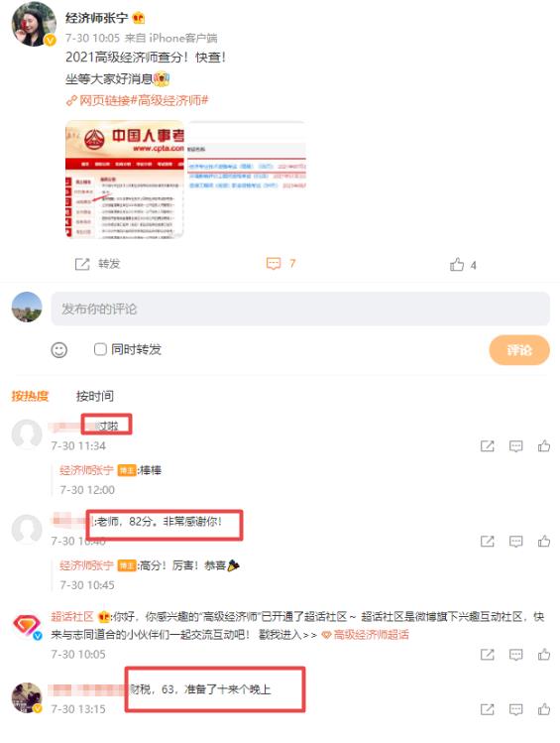The image size is (560, 743).
Task: Like the 7-30 11:34 comment
Action: (x=544, y=445)
